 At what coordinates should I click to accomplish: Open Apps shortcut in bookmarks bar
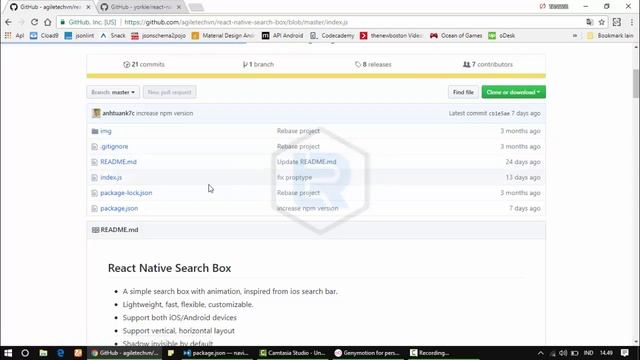click(14, 36)
